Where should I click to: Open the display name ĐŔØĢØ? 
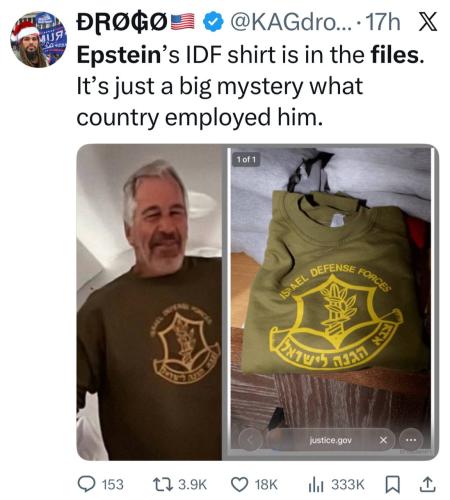(x=122, y=22)
